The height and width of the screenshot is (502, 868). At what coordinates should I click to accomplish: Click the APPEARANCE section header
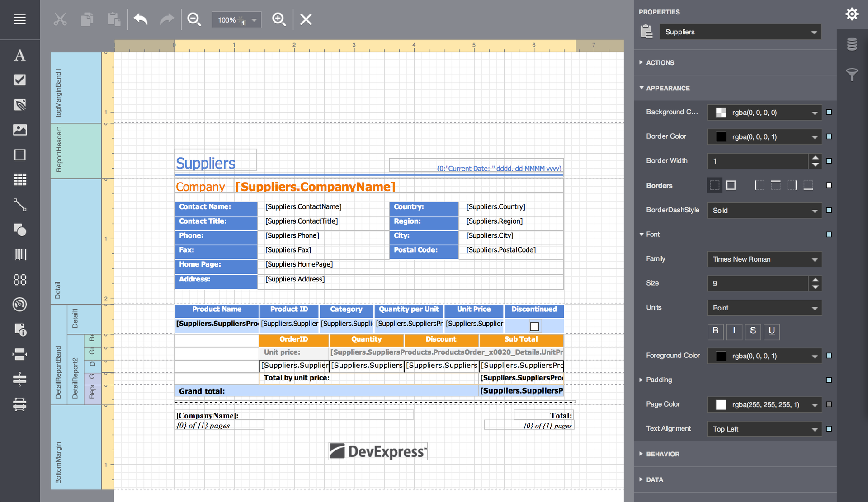coord(667,88)
